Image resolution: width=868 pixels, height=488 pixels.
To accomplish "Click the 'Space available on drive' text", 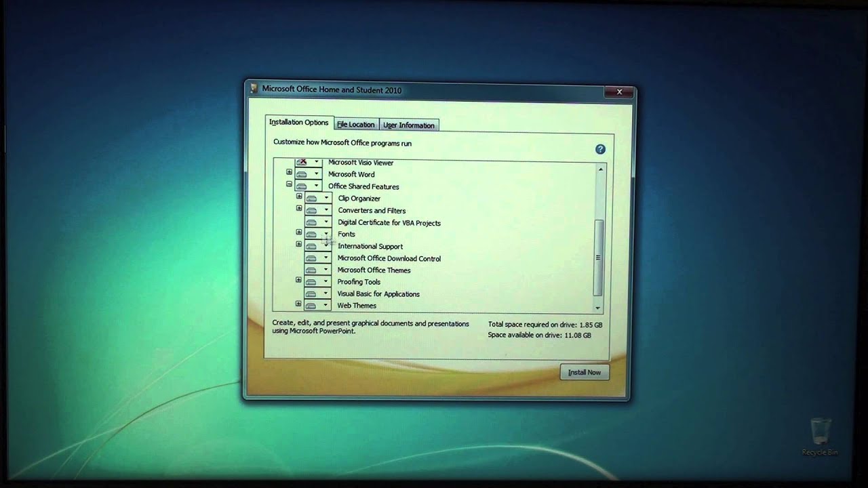I will tap(539, 335).
